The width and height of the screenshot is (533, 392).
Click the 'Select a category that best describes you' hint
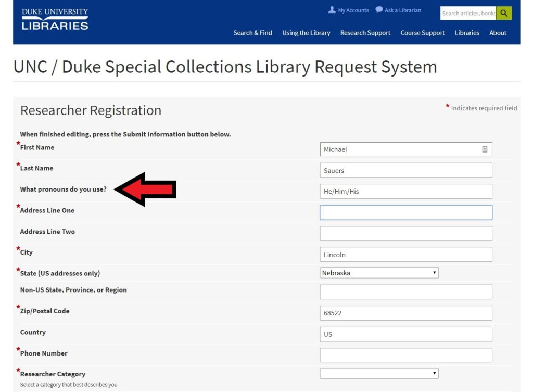click(x=69, y=385)
